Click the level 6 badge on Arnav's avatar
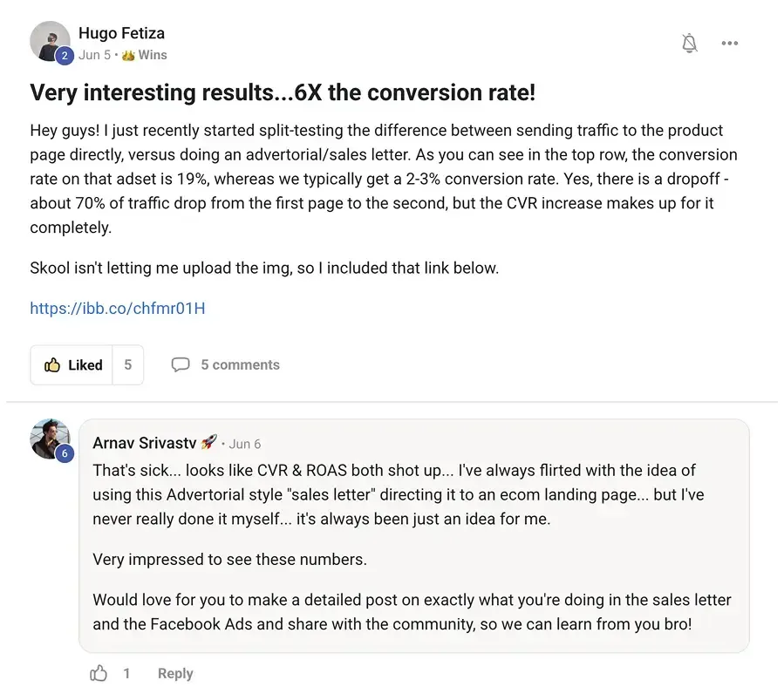 (64, 453)
